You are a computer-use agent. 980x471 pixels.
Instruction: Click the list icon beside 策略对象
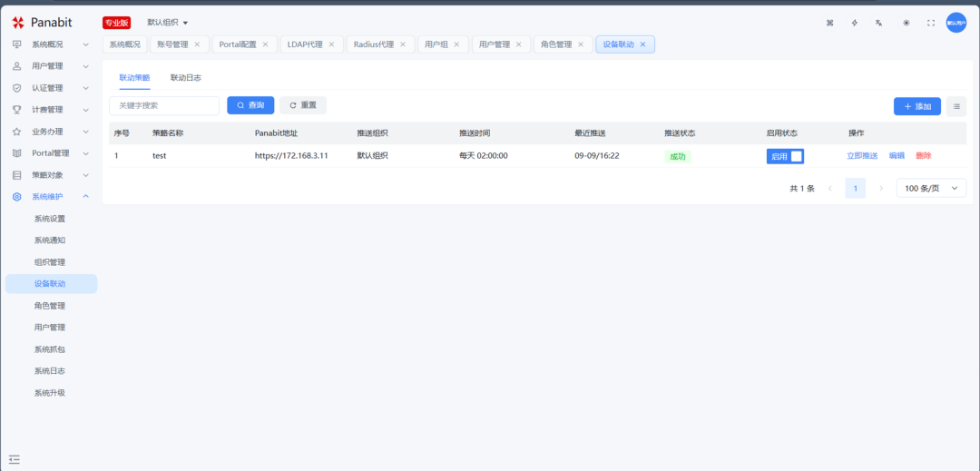click(x=17, y=175)
